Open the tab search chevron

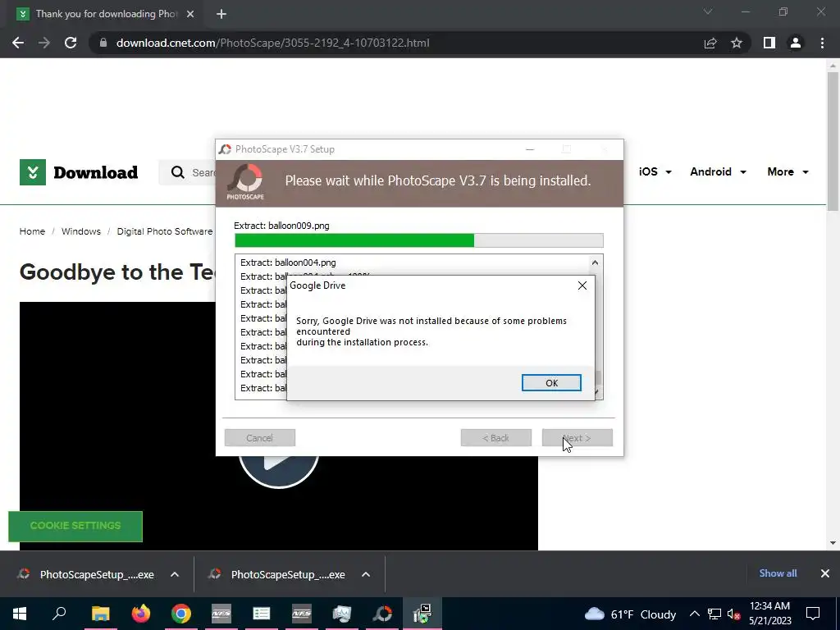708,11
